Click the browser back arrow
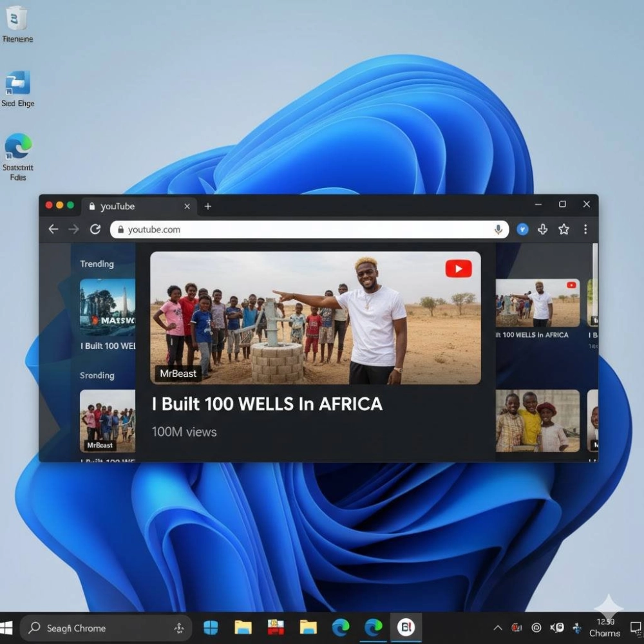Viewport: 644px width, 644px height. click(x=53, y=229)
